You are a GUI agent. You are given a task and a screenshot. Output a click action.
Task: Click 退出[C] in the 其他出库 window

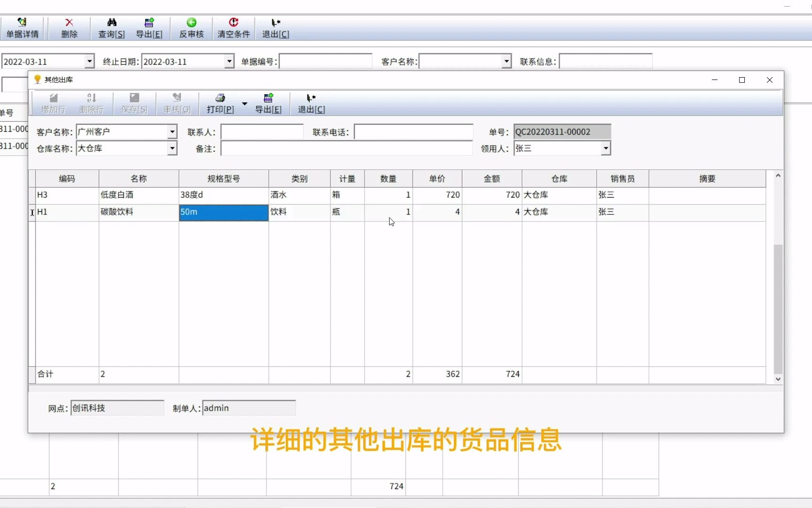click(311, 103)
